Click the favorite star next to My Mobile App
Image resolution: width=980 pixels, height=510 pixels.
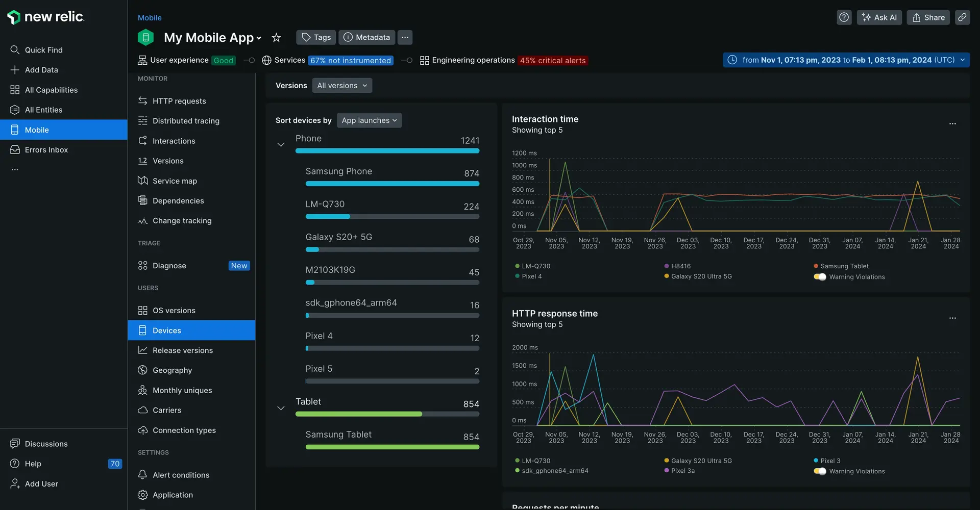click(x=276, y=38)
